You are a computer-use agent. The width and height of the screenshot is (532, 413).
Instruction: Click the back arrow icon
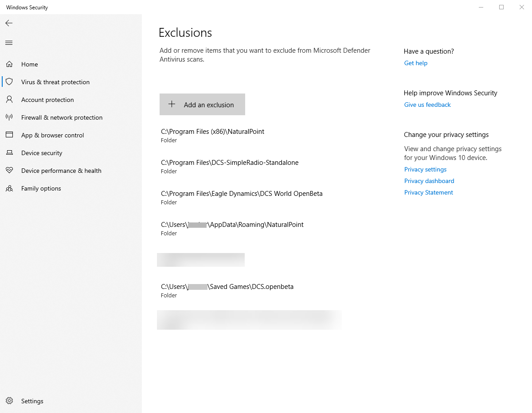point(9,23)
